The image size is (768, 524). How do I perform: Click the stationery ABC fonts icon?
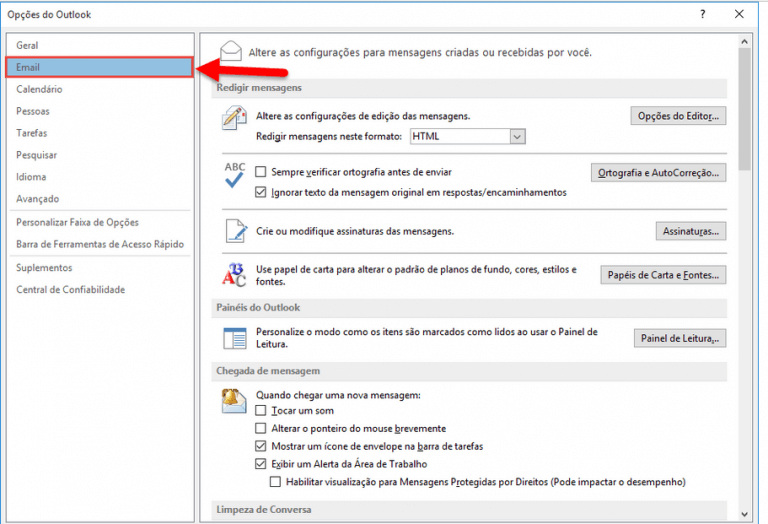click(x=234, y=274)
